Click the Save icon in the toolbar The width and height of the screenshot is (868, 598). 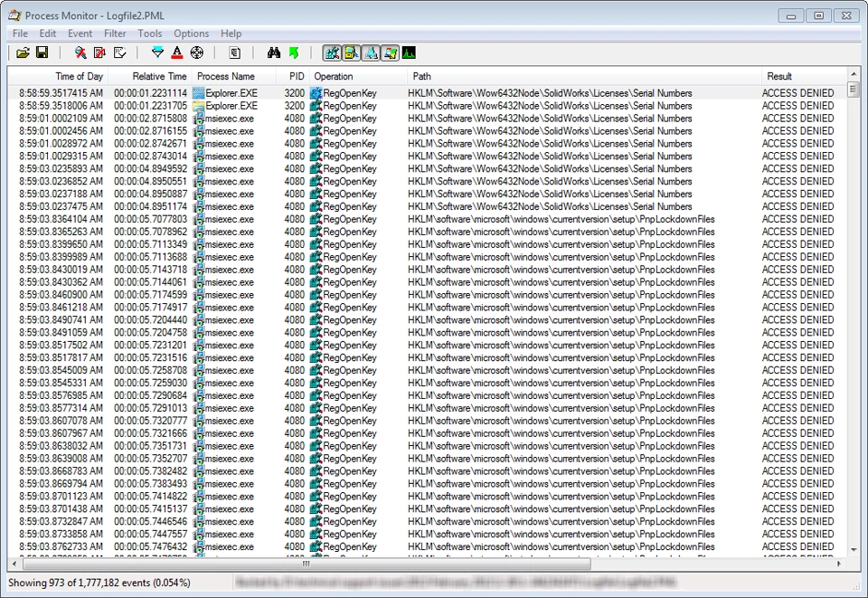pos(42,52)
